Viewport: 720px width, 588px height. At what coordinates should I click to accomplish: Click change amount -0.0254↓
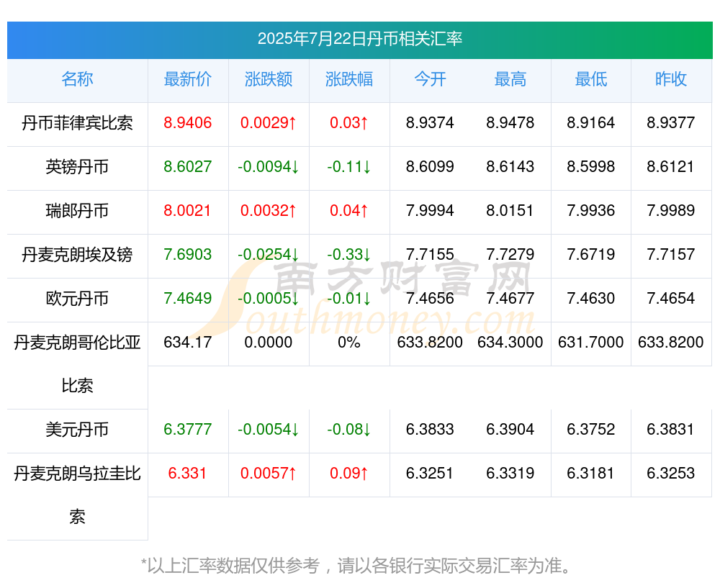pyautogui.click(x=268, y=254)
